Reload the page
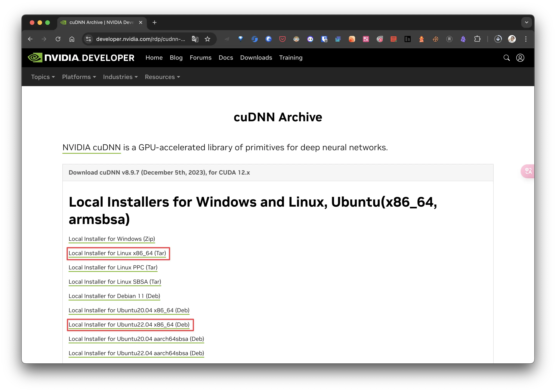The image size is (556, 392). [58, 39]
